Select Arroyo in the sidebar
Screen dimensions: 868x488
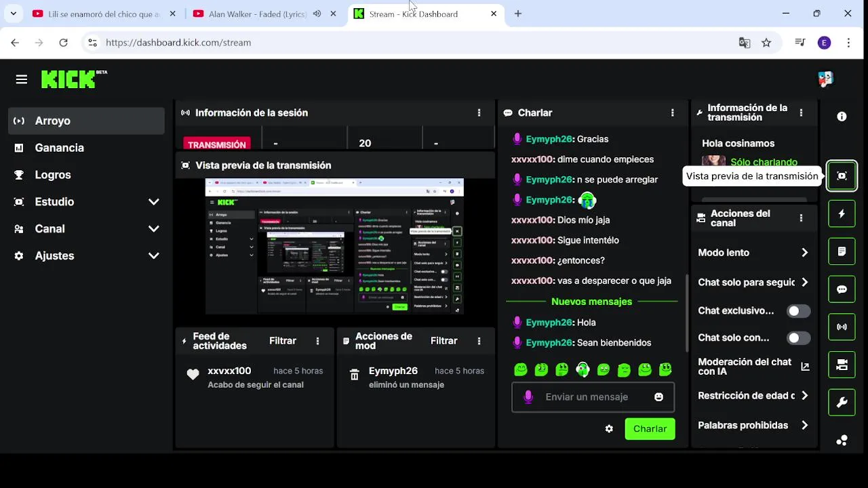click(87, 121)
